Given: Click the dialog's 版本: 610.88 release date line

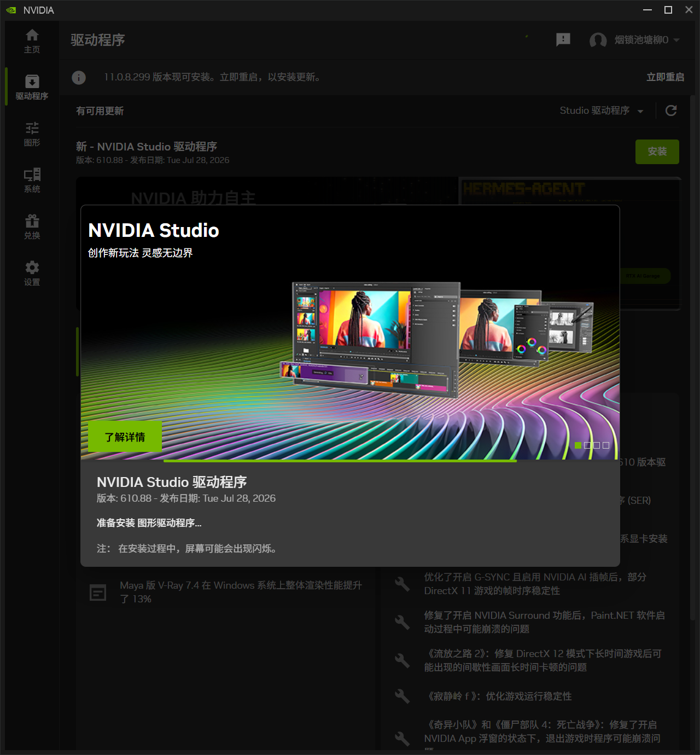Looking at the screenshot, I should click(x=186, y=498).
